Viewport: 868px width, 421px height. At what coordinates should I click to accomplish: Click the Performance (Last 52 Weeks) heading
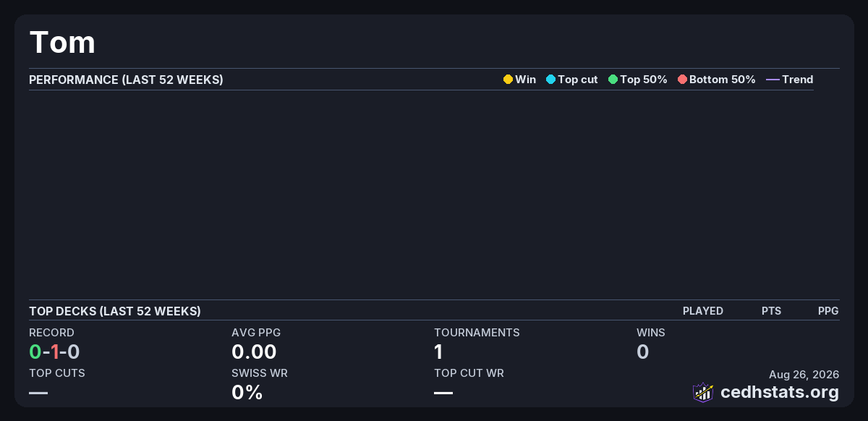(126, 80)
